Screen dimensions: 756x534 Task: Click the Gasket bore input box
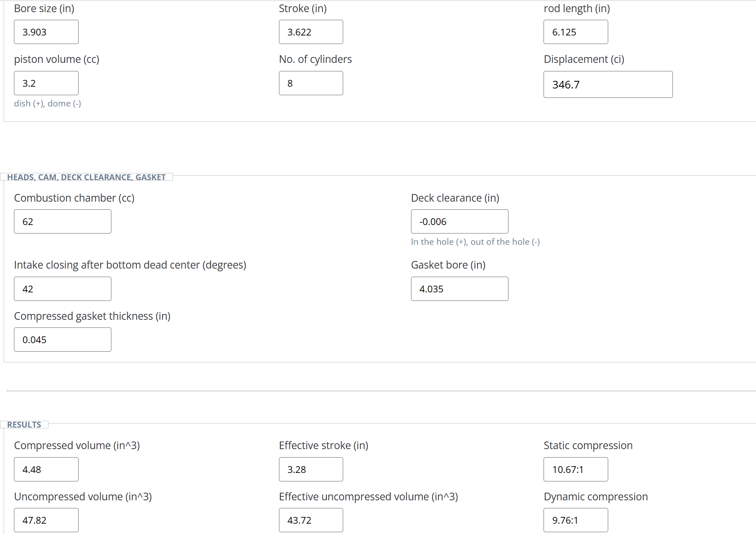459,289
